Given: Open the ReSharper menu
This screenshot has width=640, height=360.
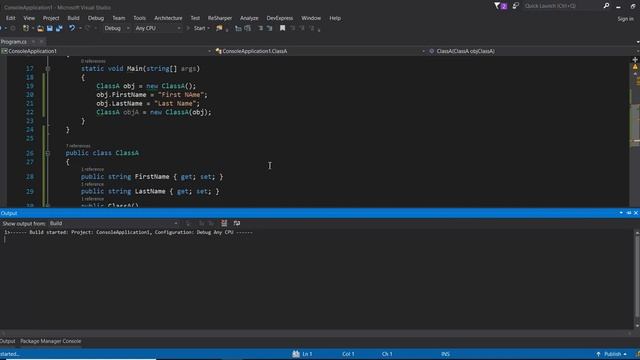Looking at the screenshot, I should pos(220,18).
